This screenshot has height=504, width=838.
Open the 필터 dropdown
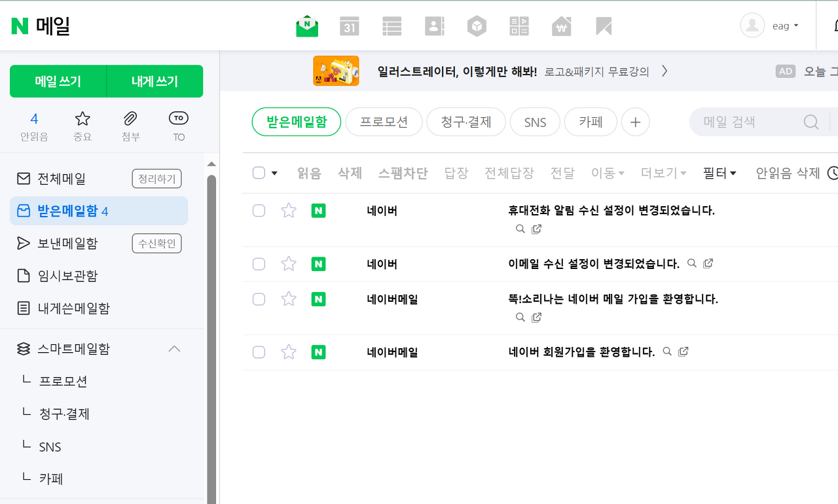point(719,172)
